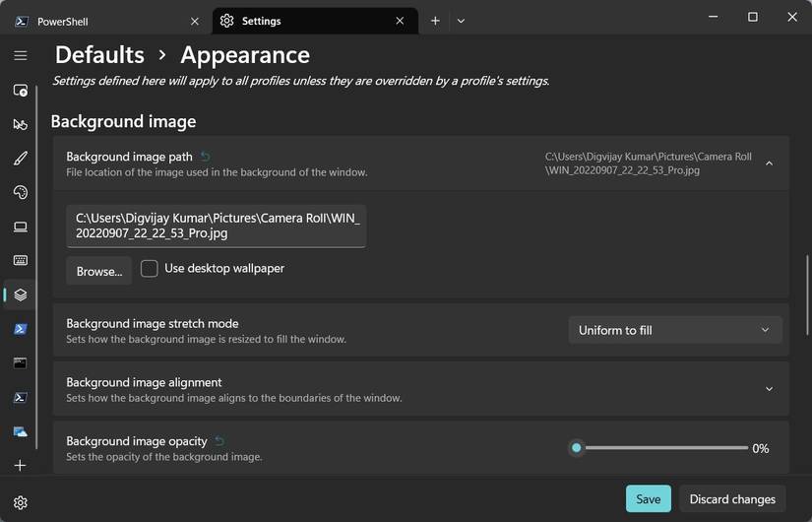Switch to the PowerShell tab
Viewport: 812px width, 522px height.
click(103, 21)
